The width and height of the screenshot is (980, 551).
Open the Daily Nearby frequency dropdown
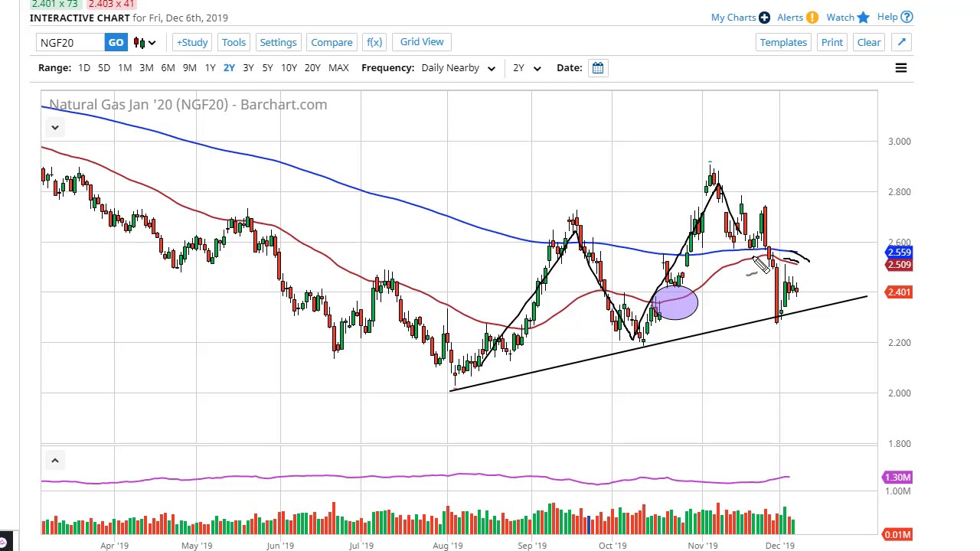tap(458, 68)
